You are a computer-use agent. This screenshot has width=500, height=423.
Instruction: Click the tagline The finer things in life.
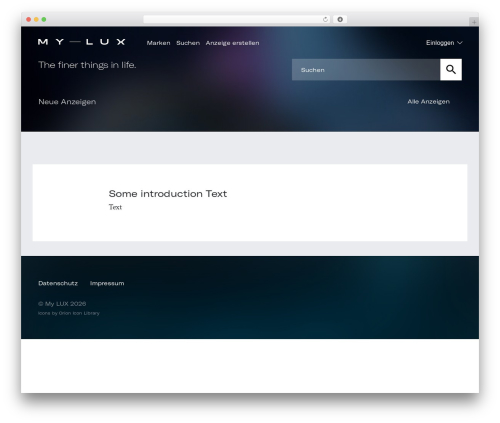[x=87, y=65]
